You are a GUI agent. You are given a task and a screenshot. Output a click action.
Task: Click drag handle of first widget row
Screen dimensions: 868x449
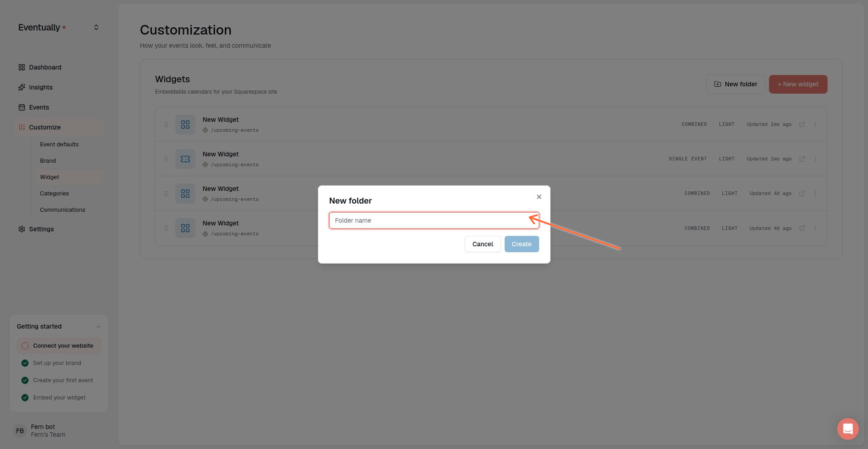click(x=166, y=125)
